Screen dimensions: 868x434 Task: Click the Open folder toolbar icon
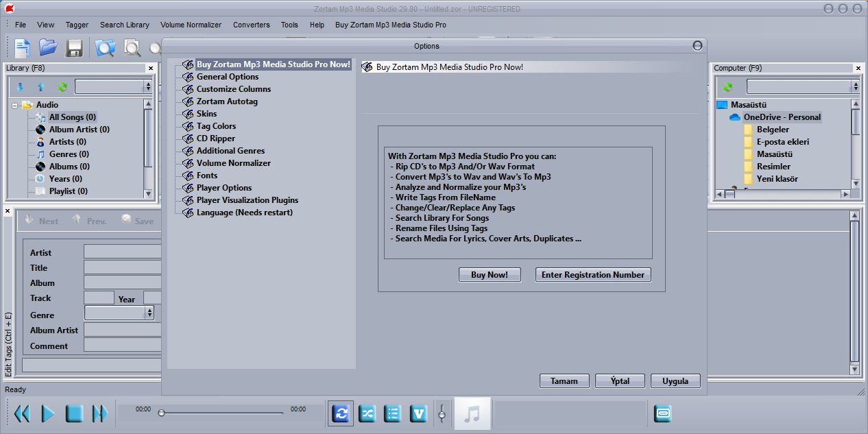coord(48,47)
